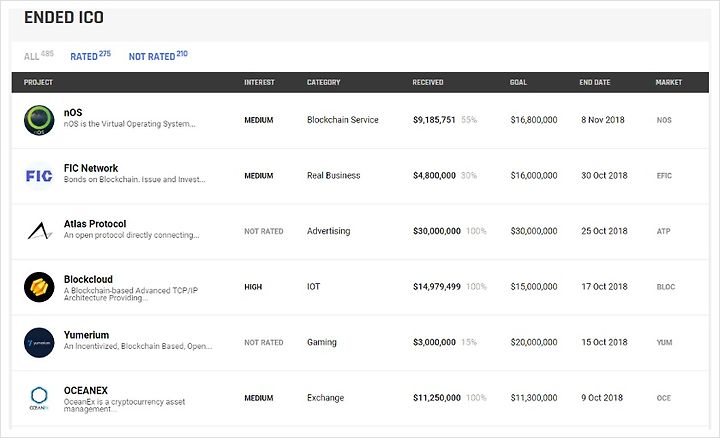Viewport: 720px width, 438px height.
Task: Select the Blockchain Service category cell
Action: tap(343, 120)
